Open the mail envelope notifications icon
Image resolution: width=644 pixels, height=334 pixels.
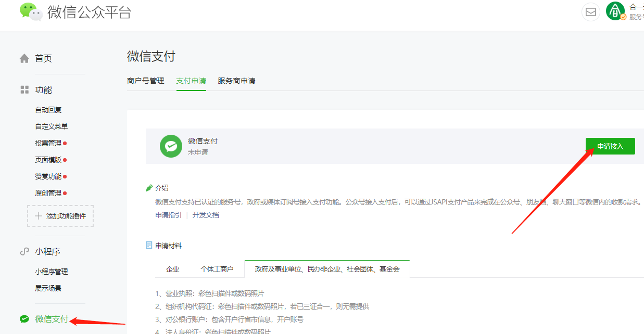(x=591, y=12)
